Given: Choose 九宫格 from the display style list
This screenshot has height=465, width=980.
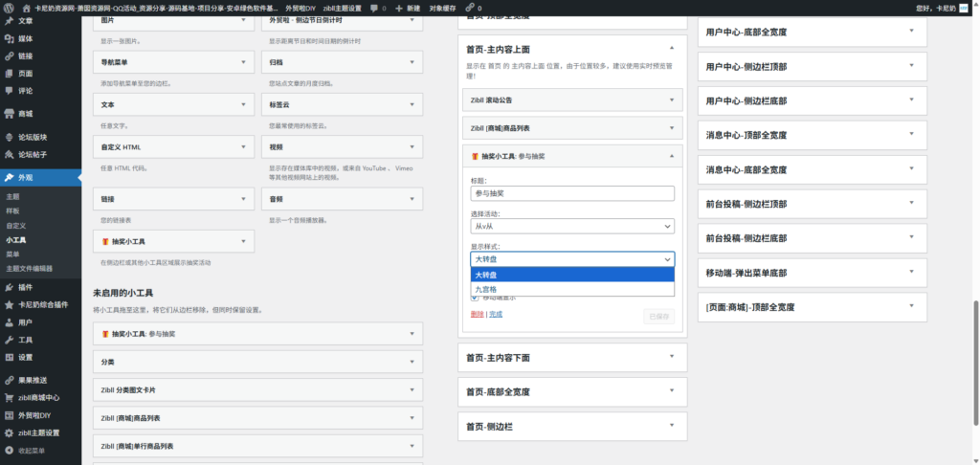Looking at the screenshot, I should (x=486, y=288).
